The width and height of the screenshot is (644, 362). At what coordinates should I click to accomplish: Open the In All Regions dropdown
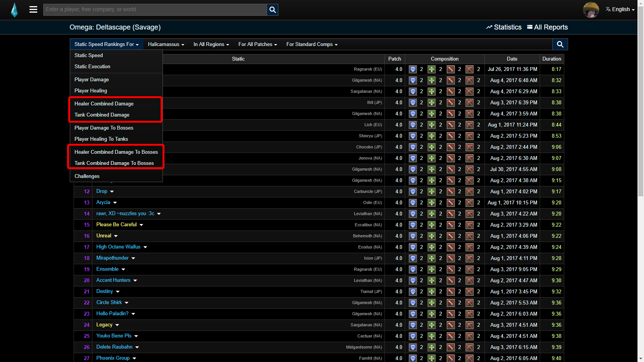coord(211,44)
